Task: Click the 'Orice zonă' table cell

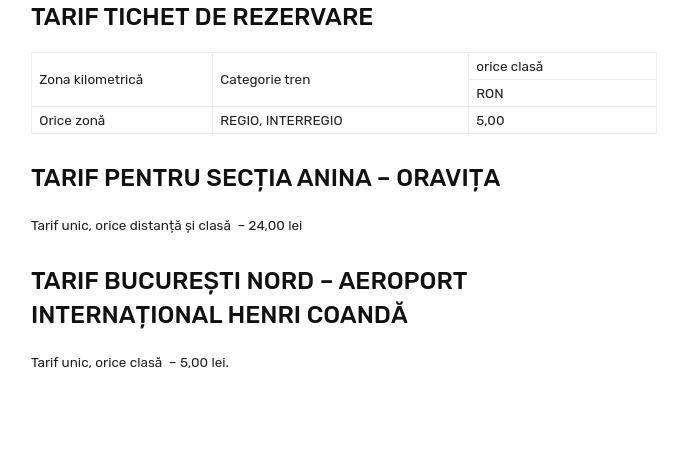Action: [72, 120]
